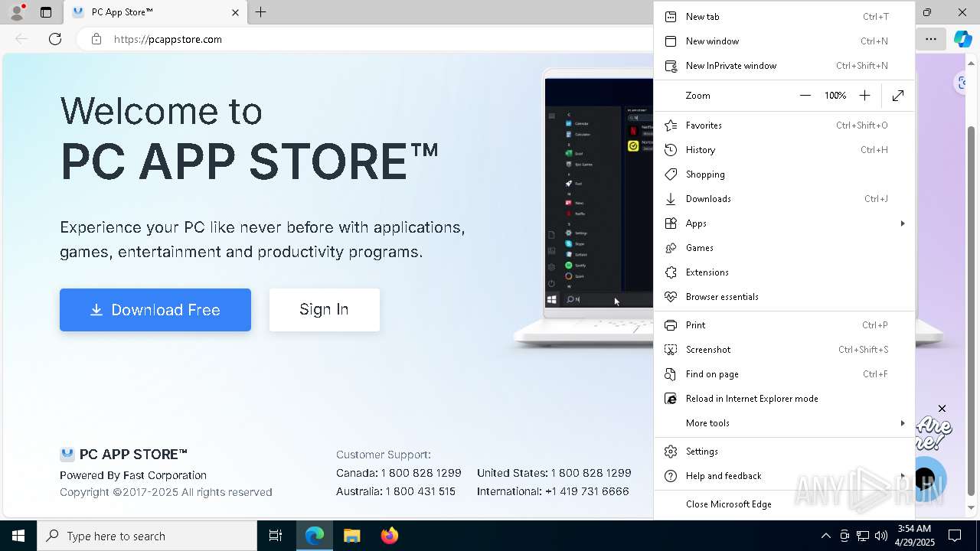Open a New InPrivate window

click(x=784, y=66)
